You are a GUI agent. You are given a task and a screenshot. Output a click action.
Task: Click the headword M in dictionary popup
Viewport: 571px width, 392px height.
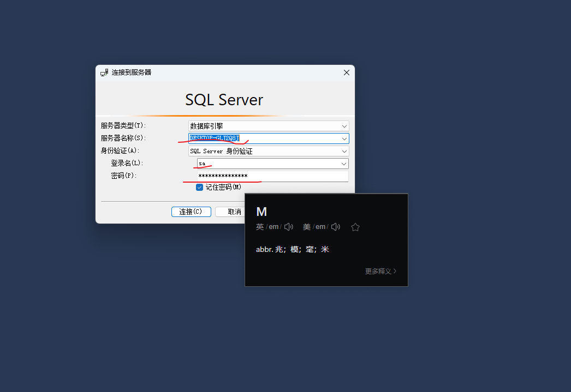coord(261,212)
